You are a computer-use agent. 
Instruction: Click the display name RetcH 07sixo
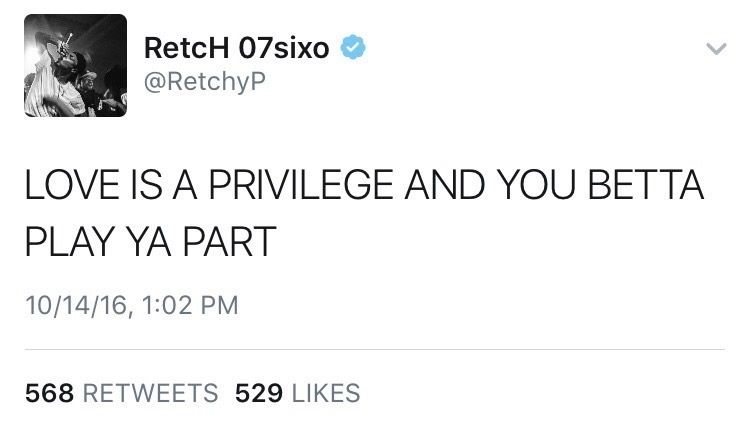[236, 48]
